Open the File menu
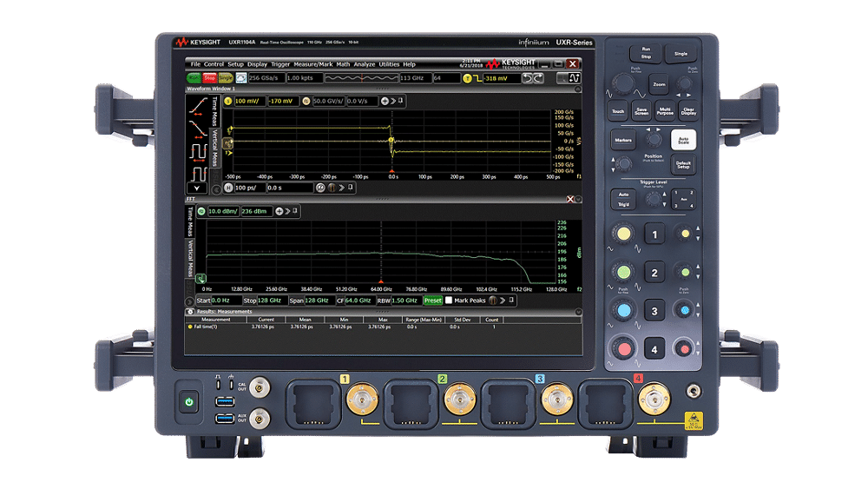Image resolution: width=868 pixels, height=489 pixels. (x=195, y=64)
